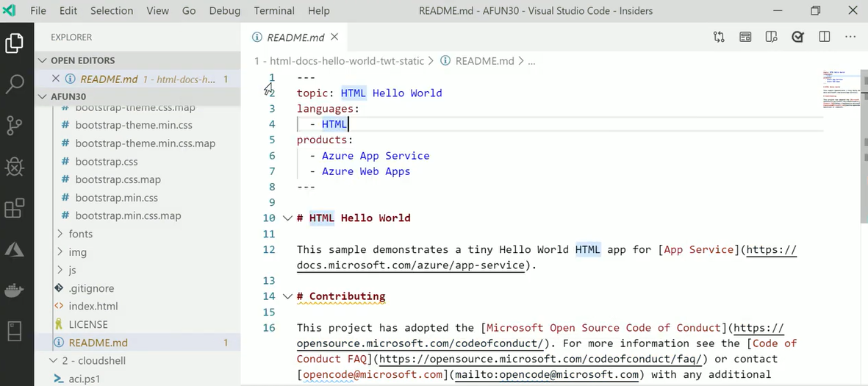Open the Selection menu
Viewport: 868px width, 386px height.
(x=112, y=11)
